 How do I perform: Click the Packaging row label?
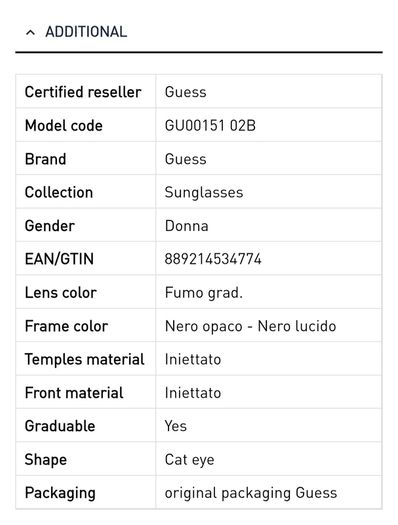click(x=60, y=493)
